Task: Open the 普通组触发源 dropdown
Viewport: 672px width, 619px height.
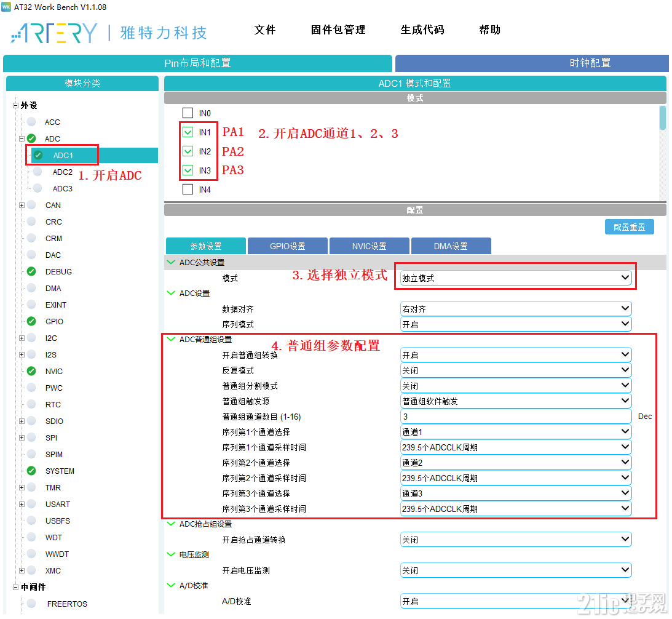Action: 516,401
